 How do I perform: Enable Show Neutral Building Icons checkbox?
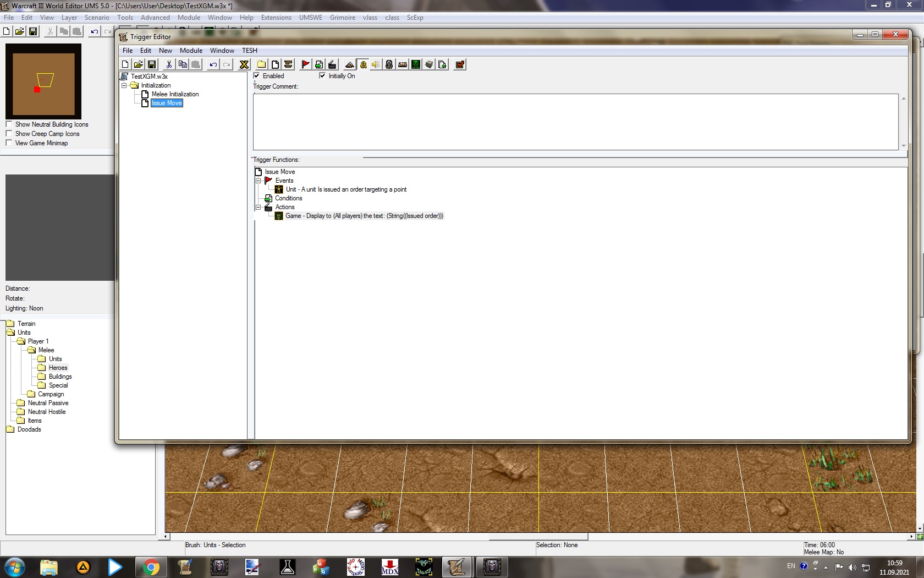point(9,124)
